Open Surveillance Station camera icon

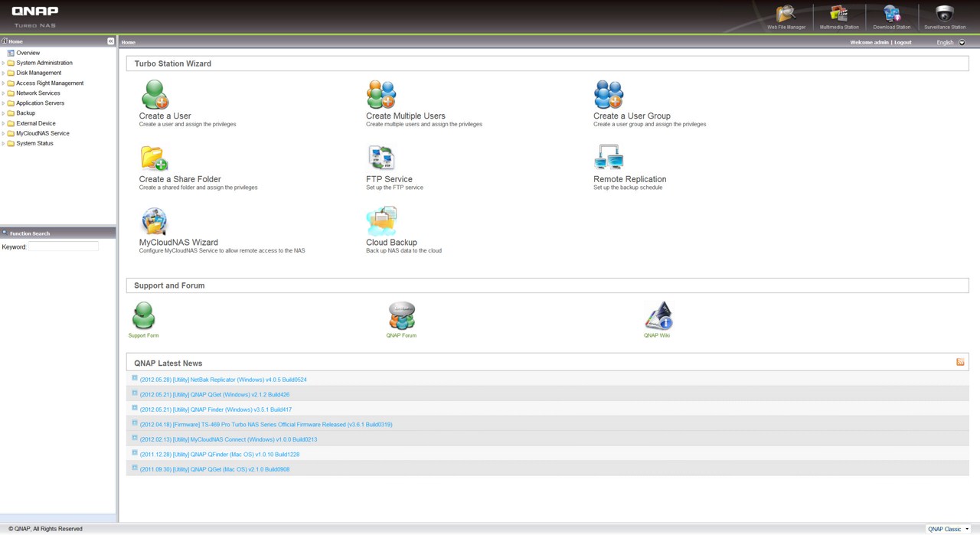(x=945, y=14)
